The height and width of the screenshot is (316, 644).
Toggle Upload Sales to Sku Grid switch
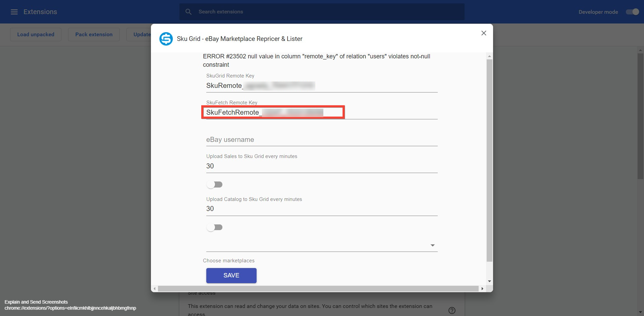pyautogui.click(x=215, y=185)
